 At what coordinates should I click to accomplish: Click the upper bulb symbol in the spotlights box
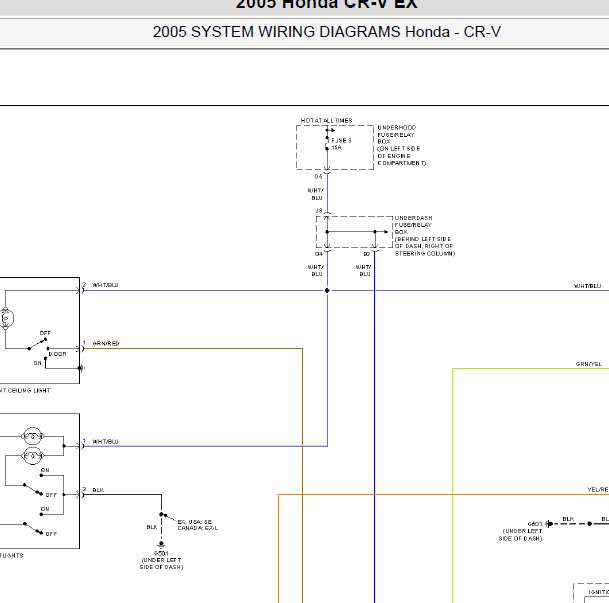33,436
